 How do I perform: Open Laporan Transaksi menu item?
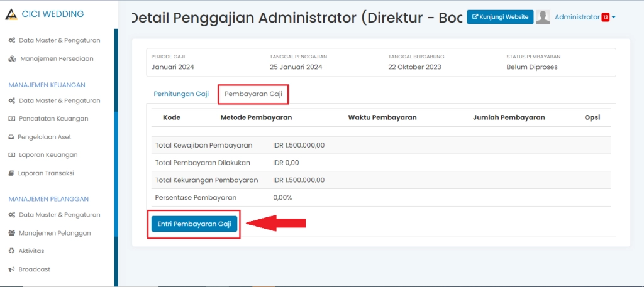pos(46,173)
